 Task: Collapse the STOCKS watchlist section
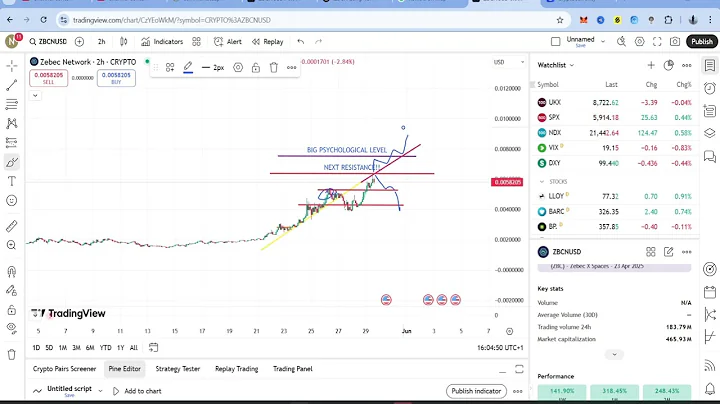click(x=542, y=181)
